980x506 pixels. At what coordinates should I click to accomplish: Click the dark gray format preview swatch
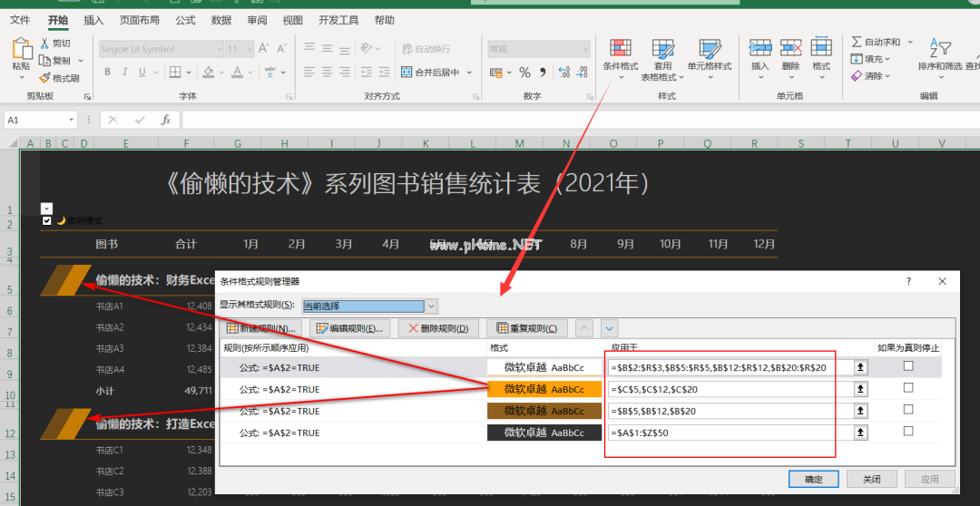[x=544, y=433]
